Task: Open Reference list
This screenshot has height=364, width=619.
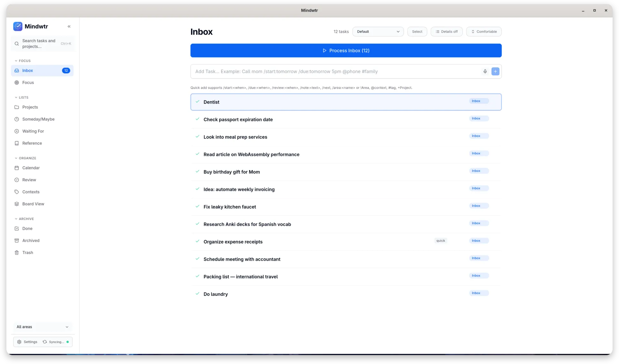Action: coord(42,143)
